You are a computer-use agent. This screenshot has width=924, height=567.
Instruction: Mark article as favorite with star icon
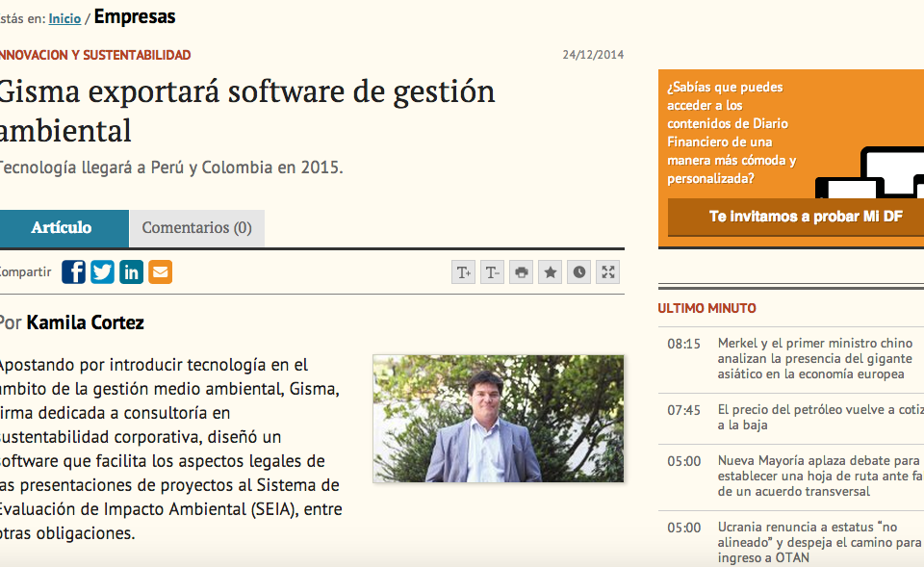pos(550,272)
